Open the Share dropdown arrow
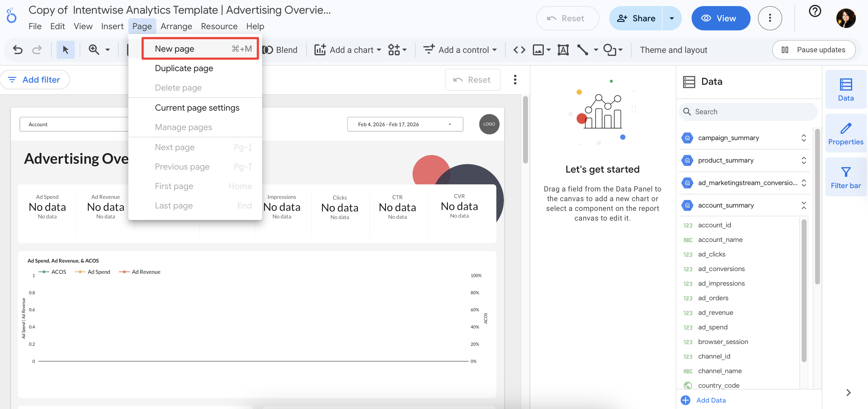 tap(672, 18)
